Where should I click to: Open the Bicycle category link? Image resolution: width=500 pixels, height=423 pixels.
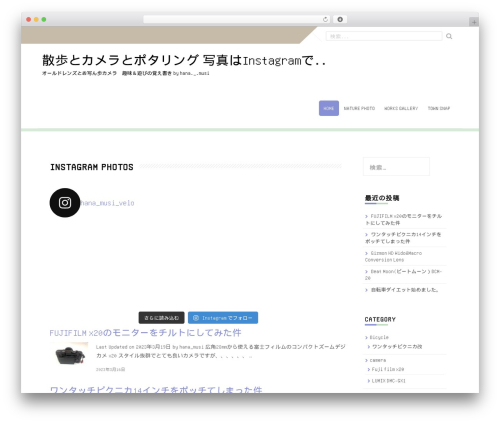coord(379,337)
